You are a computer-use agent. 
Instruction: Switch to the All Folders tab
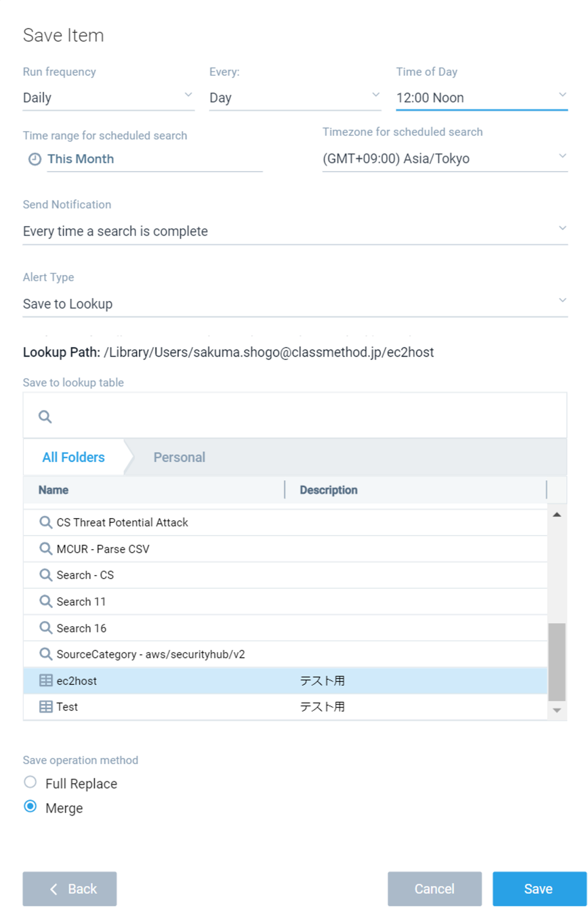click(73, 457)
